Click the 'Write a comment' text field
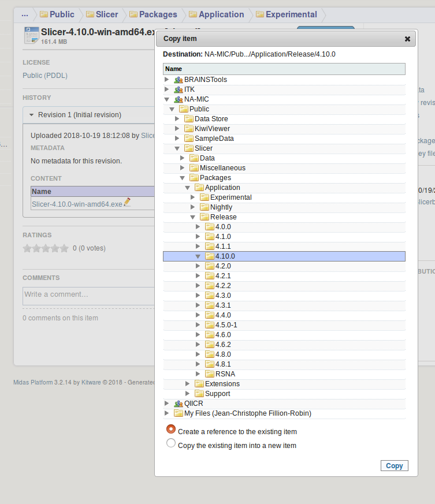 [x=88, y=295]
